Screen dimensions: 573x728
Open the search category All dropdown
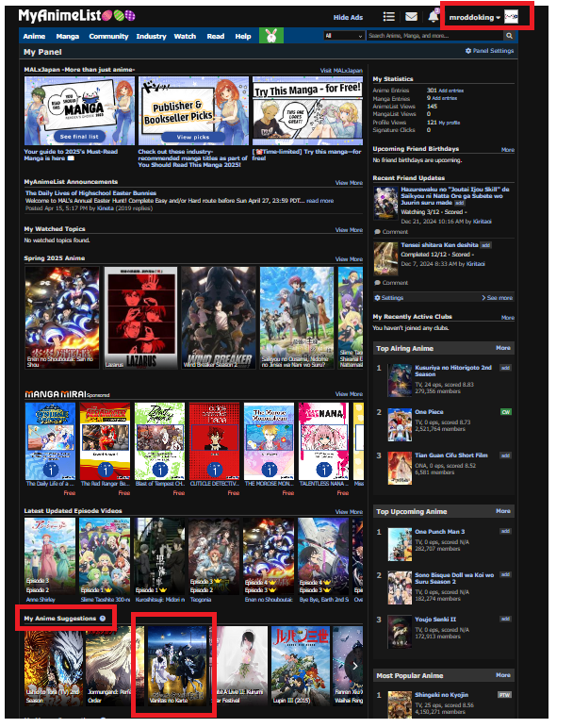[x=343, y=36]
